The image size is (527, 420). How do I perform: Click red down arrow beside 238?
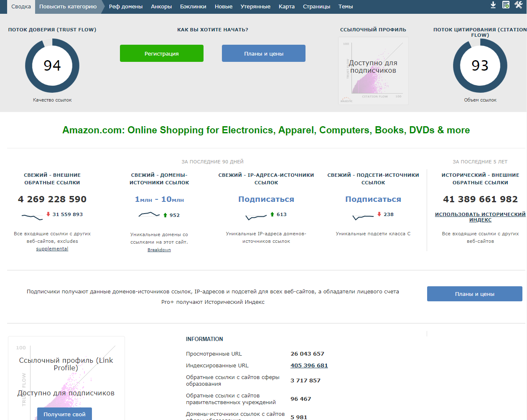[x=379, y=214]
